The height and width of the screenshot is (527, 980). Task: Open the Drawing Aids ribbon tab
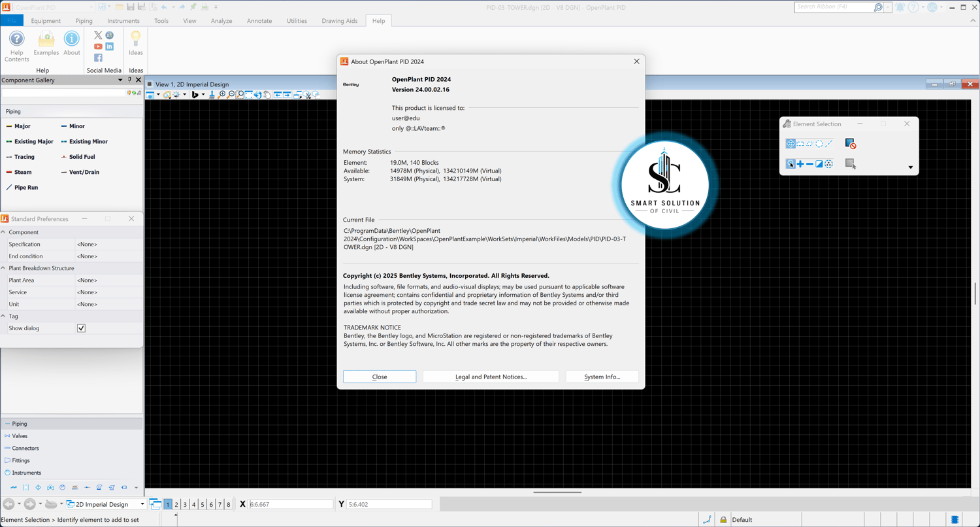point(340,21)
